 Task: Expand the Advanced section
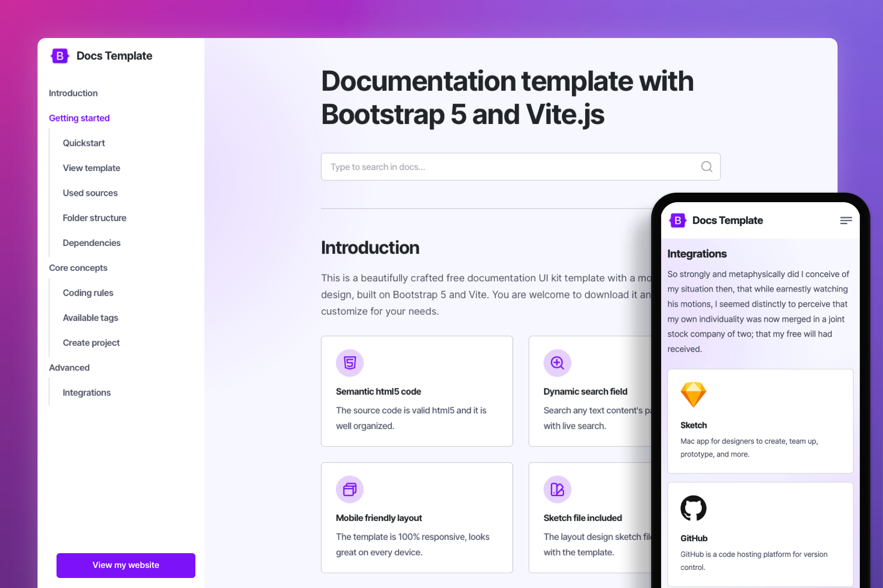(x=69, y=367)
